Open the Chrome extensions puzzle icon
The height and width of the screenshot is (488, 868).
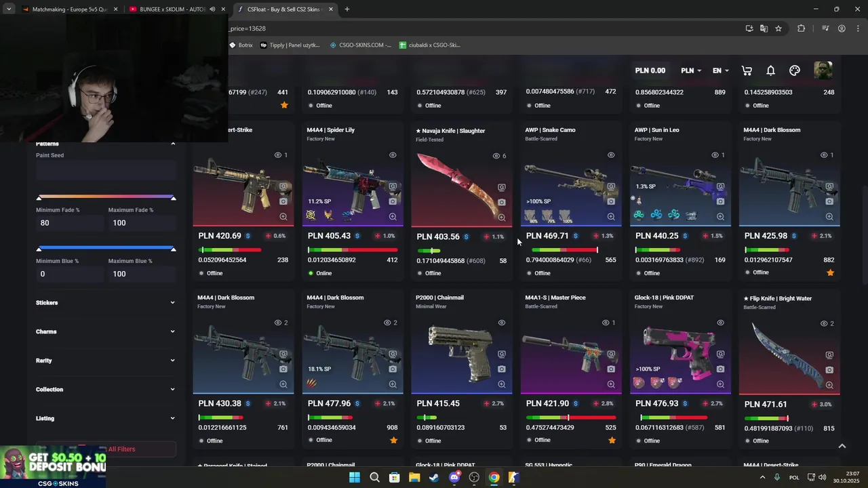coord(801,28)
